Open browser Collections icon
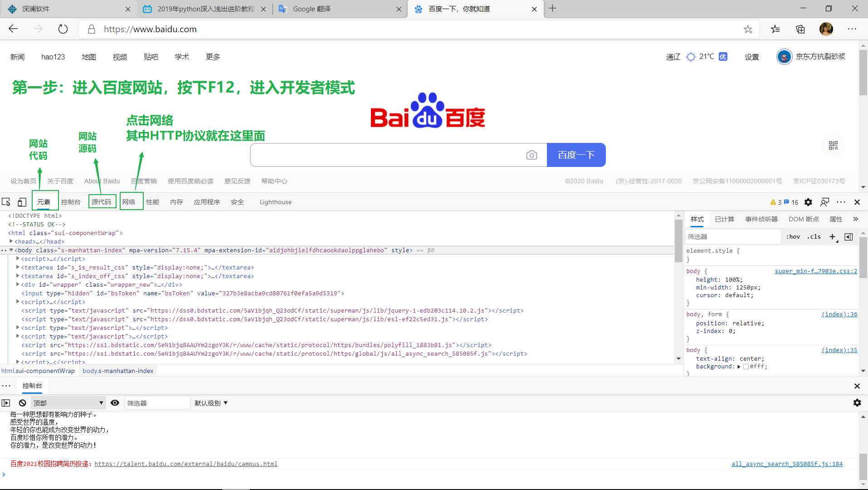868x490 pixels. point(800,29)
